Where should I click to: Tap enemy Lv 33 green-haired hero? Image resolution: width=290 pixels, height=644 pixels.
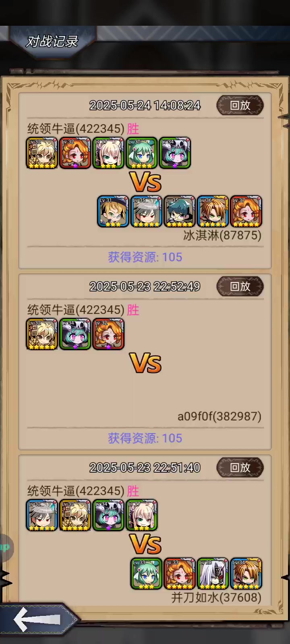[146, 574]
